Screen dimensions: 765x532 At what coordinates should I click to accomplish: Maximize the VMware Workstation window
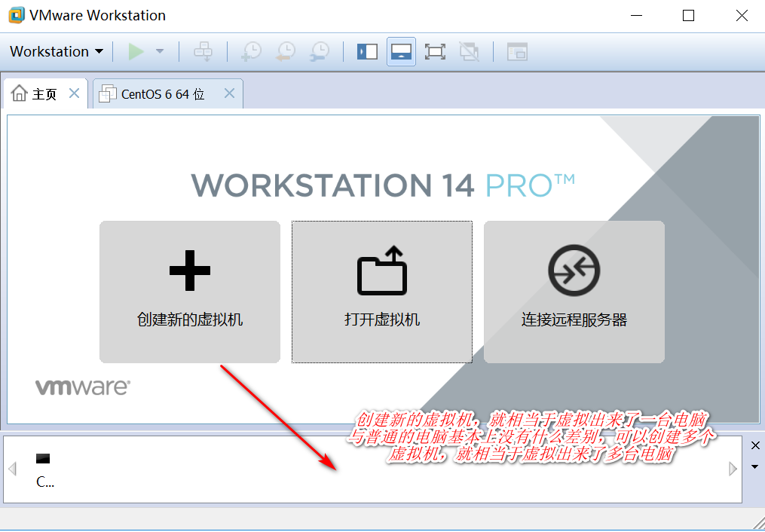pyautogui.click(x=688, y=16)
